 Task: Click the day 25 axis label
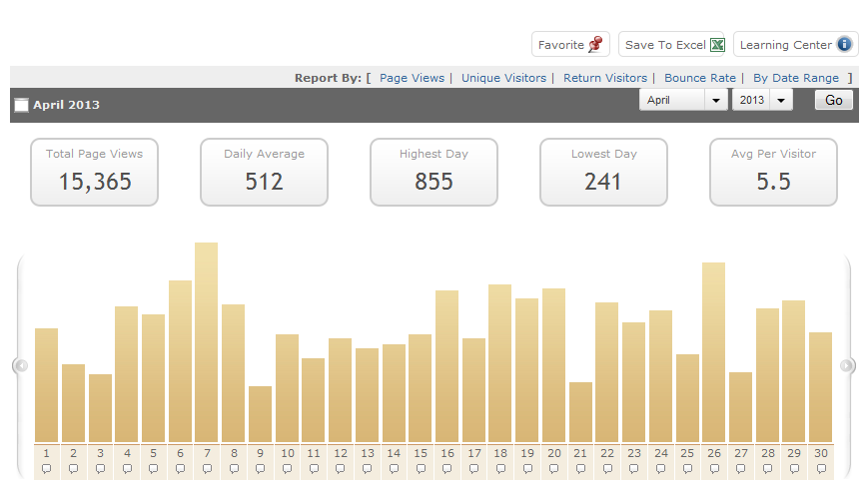(687, 453)
